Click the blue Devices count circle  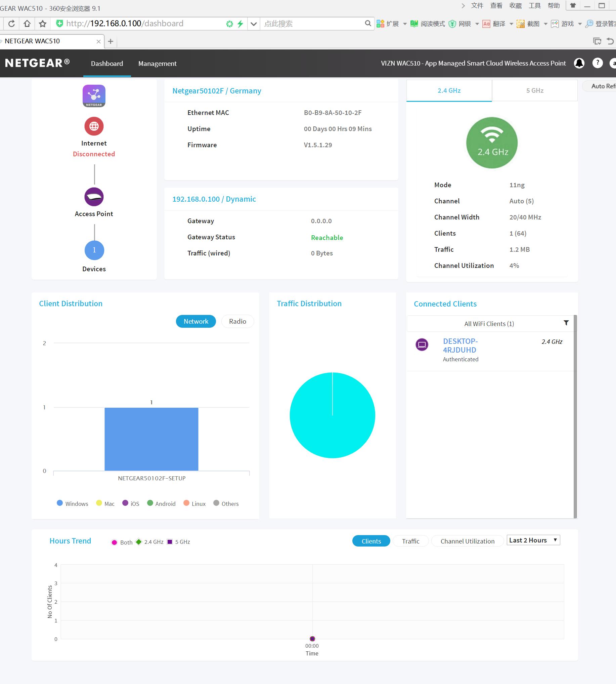click(x=94, y=250)
